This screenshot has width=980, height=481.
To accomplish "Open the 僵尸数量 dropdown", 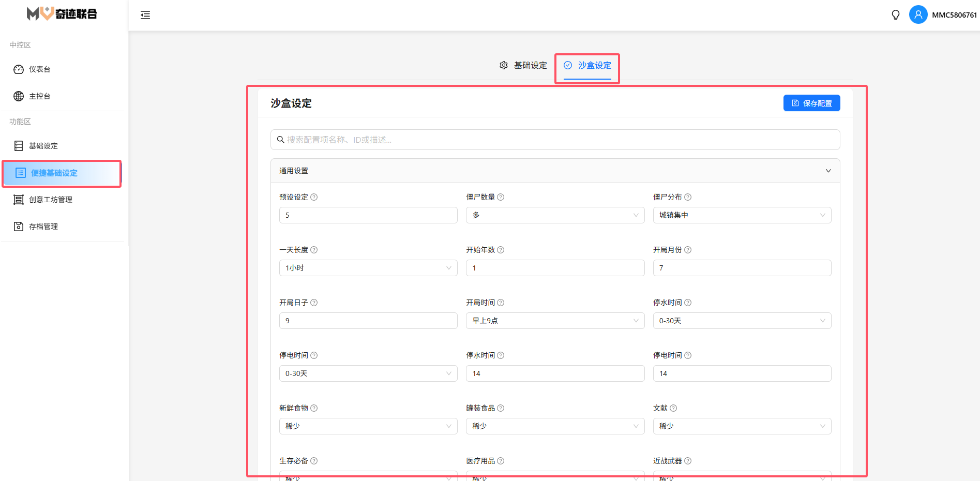I will click(x=555, y=215).
